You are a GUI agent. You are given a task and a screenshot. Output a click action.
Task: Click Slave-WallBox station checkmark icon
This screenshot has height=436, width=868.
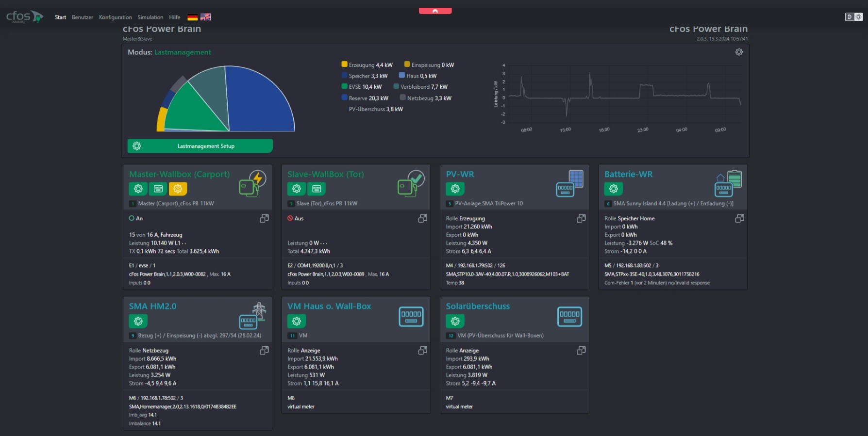(x=411, y=183)
